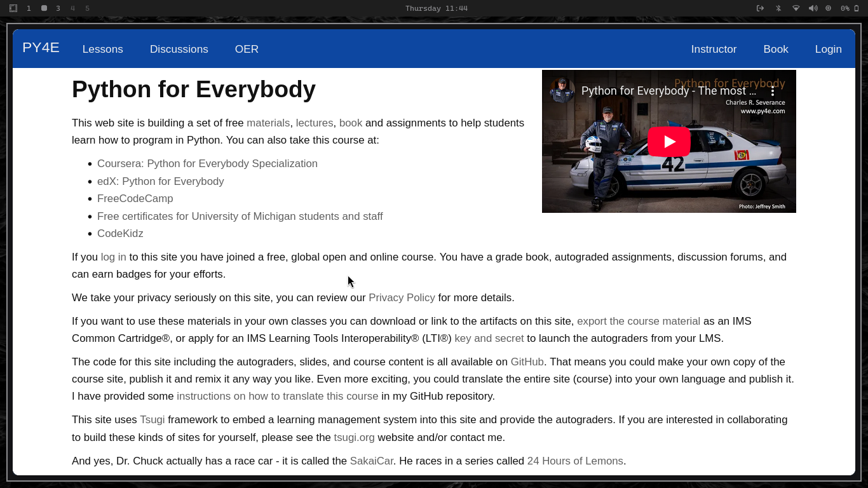Screen dimensions: 868x488
Task: Open the Wi-Fi network indicator
Action: [796, 8]
